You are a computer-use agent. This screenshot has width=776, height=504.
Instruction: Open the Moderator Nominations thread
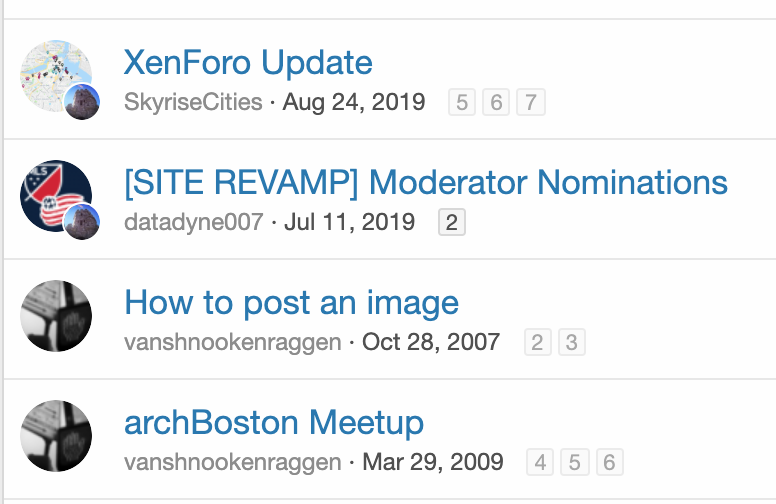tap(425, 183)
